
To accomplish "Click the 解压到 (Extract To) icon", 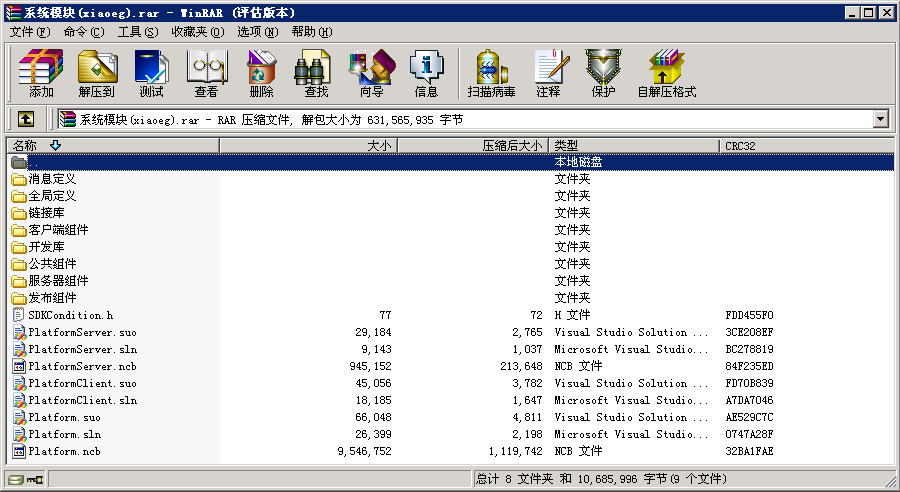I will click(x=97, y=73).
